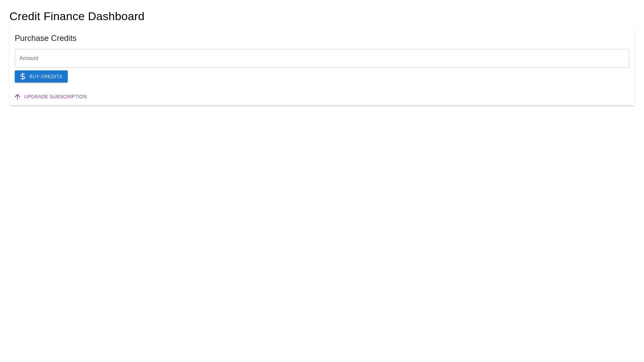This screenshot has height=362, width=644.
Task: Click the currency symbol on blue button
Action: (x=23, y=76)
